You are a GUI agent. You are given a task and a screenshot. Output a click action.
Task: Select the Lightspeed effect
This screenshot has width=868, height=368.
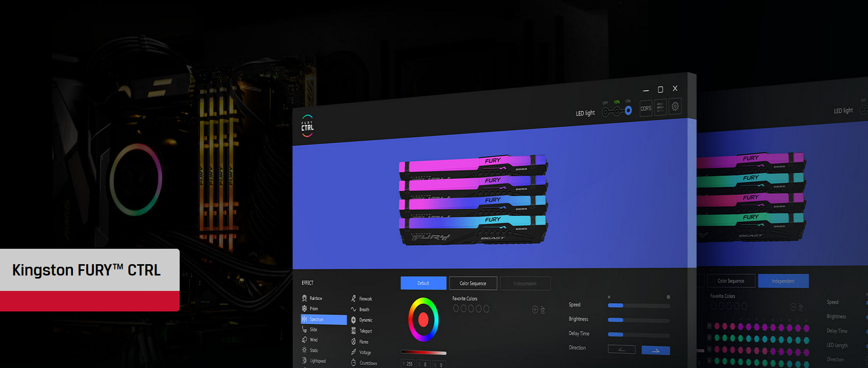pyautogui.click(x=314, y=361)
